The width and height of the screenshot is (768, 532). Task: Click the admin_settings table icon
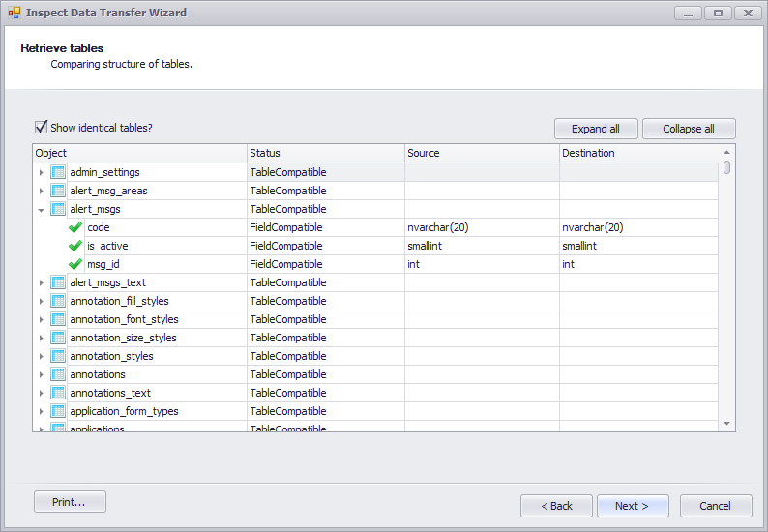coord(58,172)
